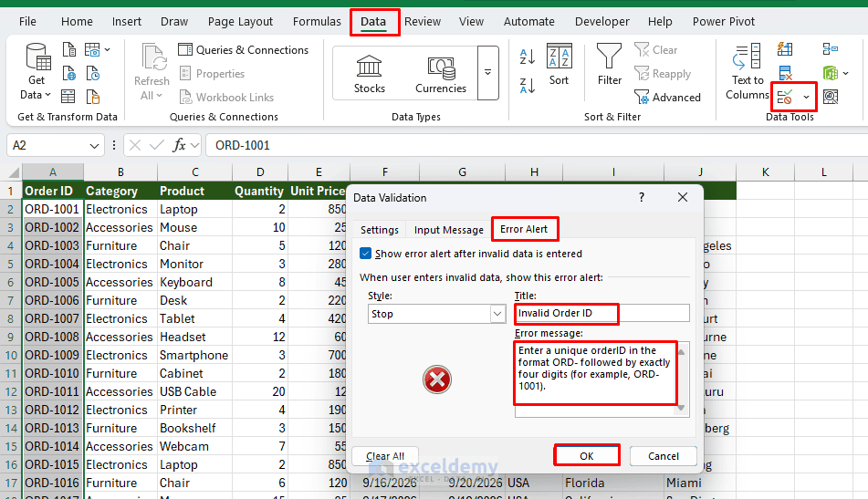Expand the Data Types gallery
Screen dimensions: 868x499
click(x=487, y=72)
